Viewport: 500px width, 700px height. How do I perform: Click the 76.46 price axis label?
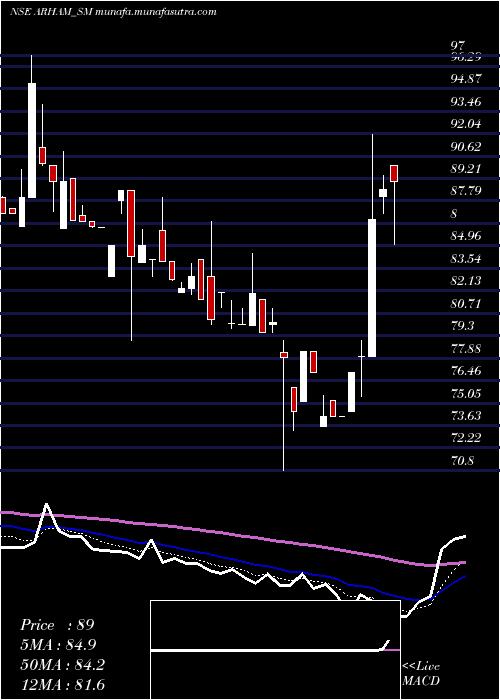pos(466,371)
